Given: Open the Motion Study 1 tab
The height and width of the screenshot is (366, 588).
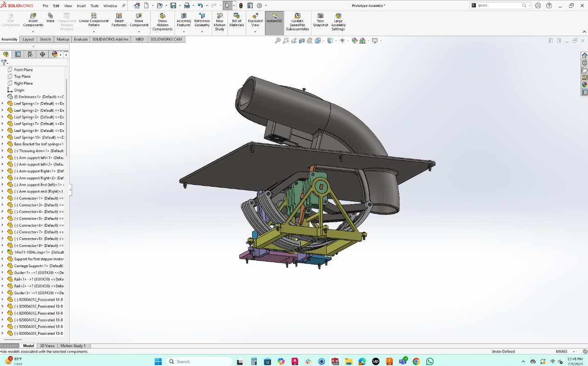Looking at the screenshot, I should [73, 346].
